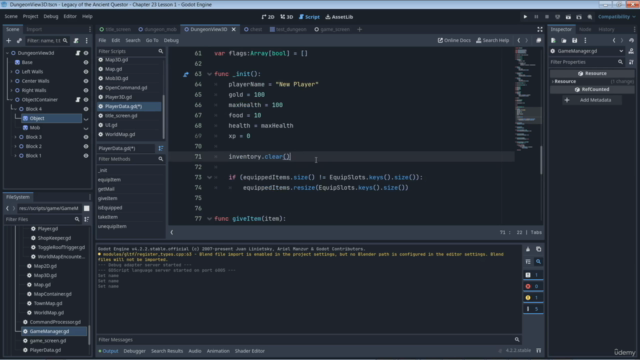Screen dimensions: 640x360
Task: Stop the running project
Action: 547,17
